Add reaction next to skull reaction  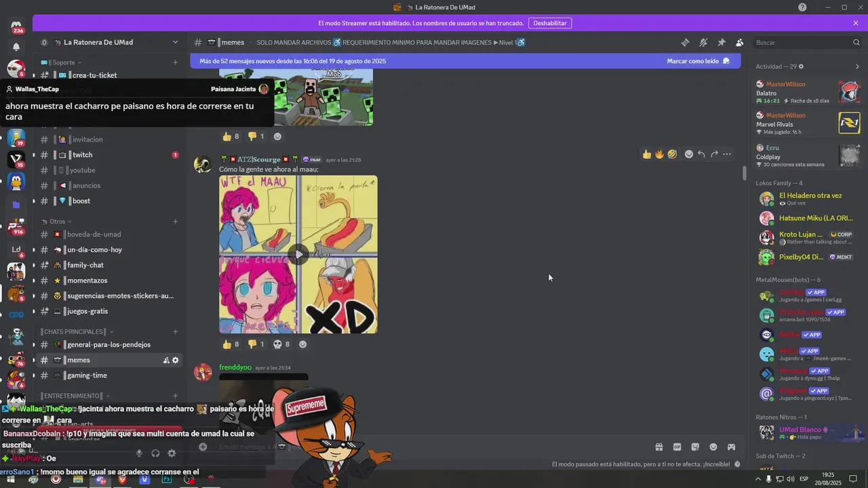tap(302, 344)
